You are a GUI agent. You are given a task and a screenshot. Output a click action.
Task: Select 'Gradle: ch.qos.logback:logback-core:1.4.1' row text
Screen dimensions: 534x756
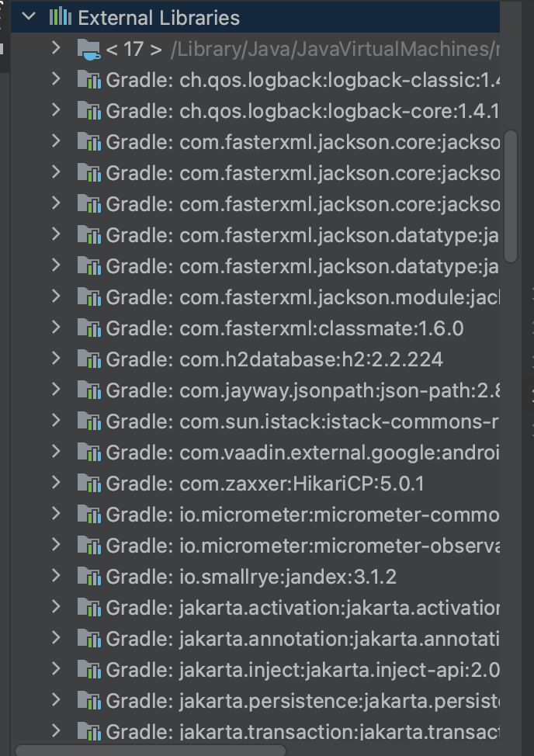[303, 111]
